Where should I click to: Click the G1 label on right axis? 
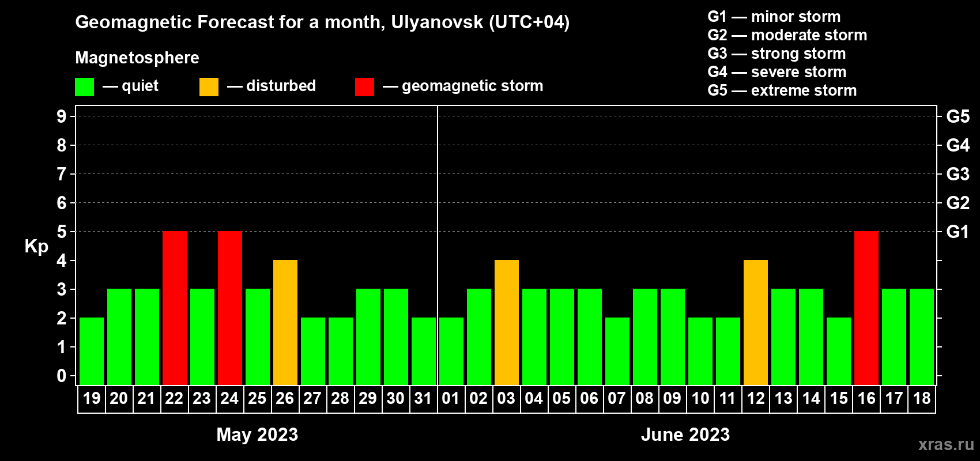[958, 232]
